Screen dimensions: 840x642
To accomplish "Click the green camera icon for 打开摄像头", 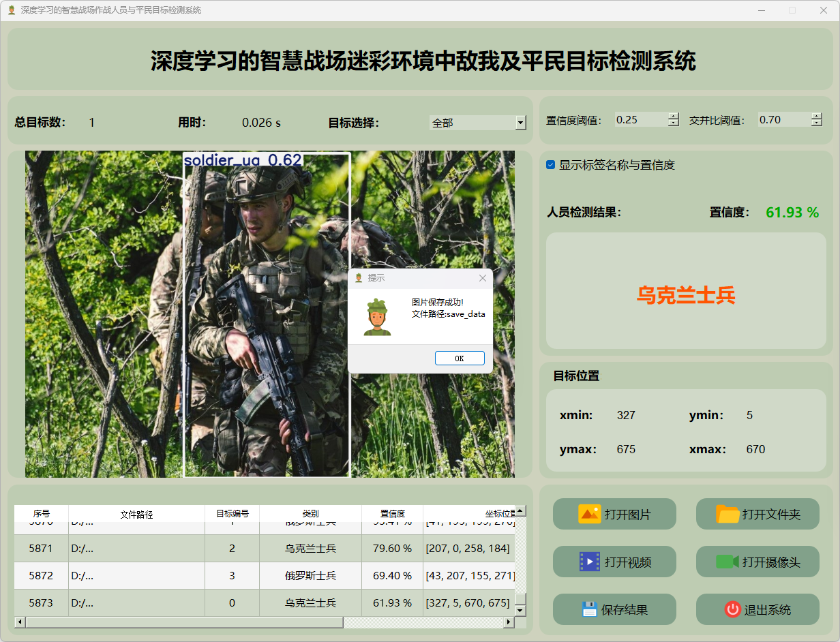I will [x=727, y=562].
